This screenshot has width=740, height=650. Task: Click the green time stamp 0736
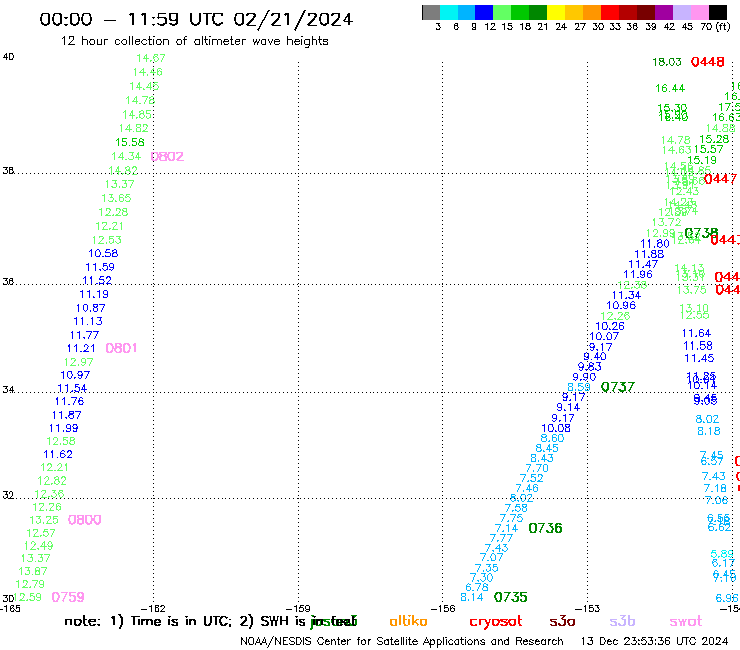(x=546, y=528)
